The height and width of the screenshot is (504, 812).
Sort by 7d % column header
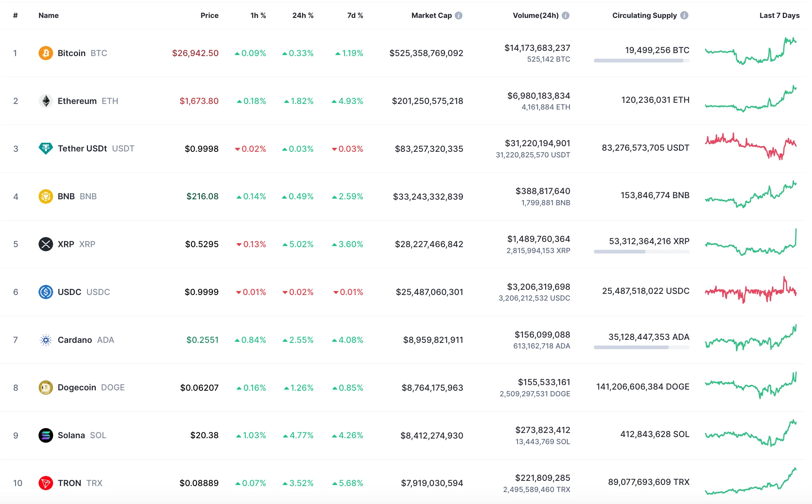(355, 15)
